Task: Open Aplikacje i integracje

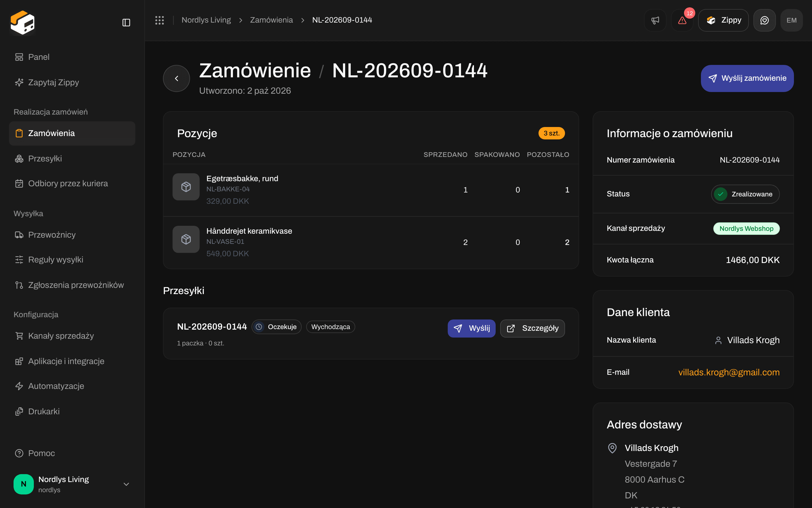Action: [x=72, y=361]
